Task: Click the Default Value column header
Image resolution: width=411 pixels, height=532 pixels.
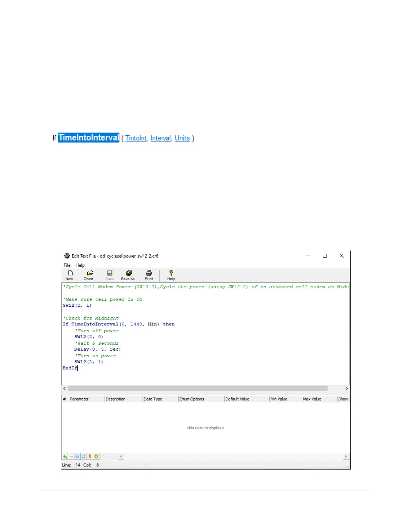Action: 247,399
